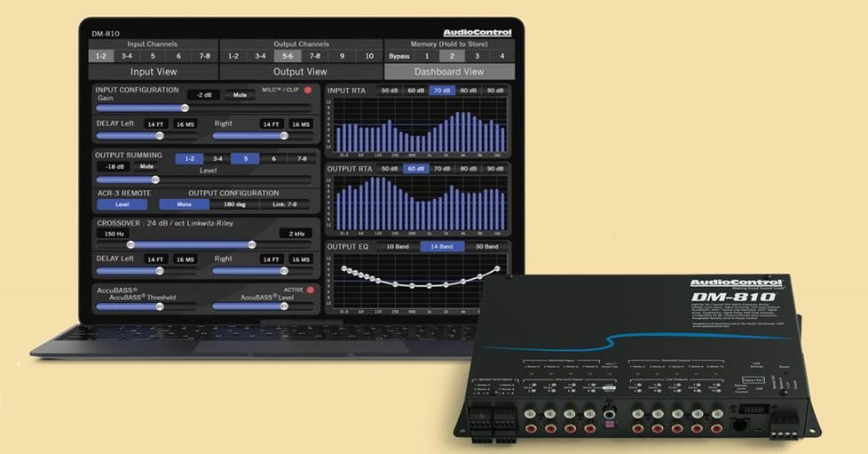Switch to the Dashboard View tab
This screenshot has width=868, height=454.
[449, 71]
